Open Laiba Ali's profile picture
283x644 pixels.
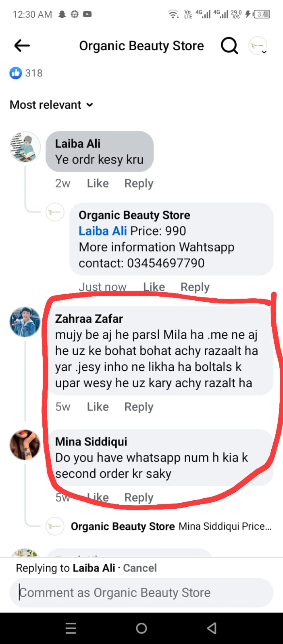pyautogui.click(x=25, y=147)
